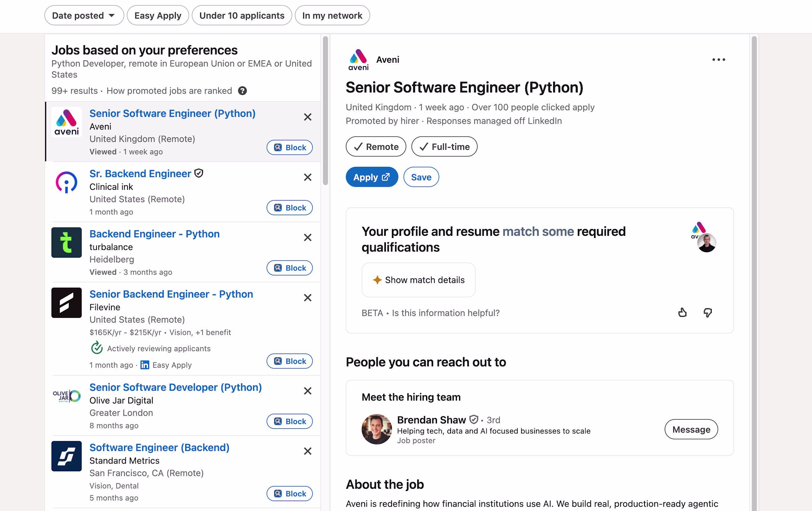This screenshot has height=511, width=812.
Task: Dismiss the Clinical ink job listing
Action: [308, 177]
